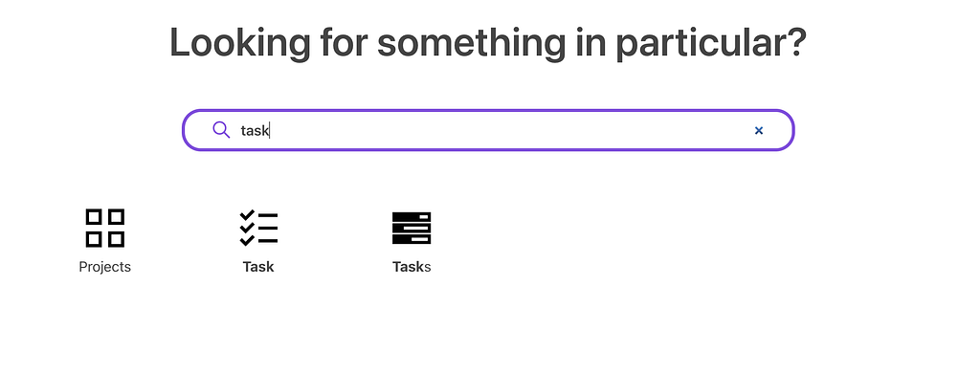Select the Task checklist icon
Screen dimensions: 980x374
click(258, 228)
